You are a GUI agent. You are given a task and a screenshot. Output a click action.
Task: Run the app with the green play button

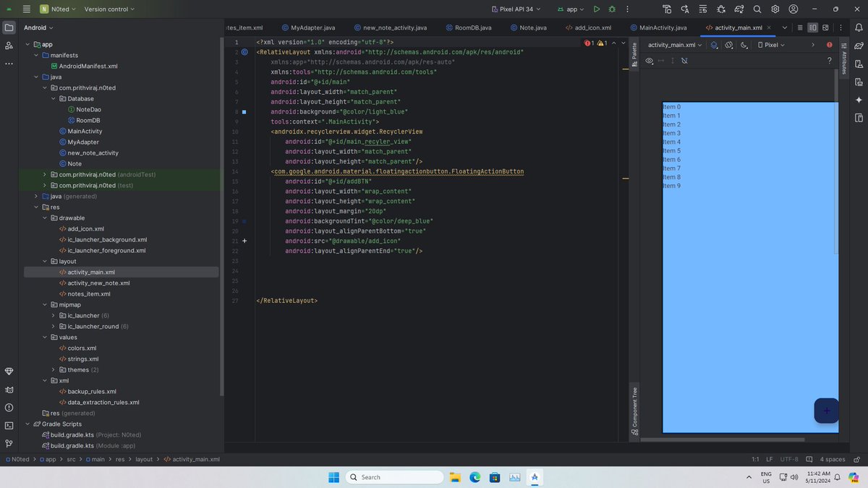click(596, 9)
